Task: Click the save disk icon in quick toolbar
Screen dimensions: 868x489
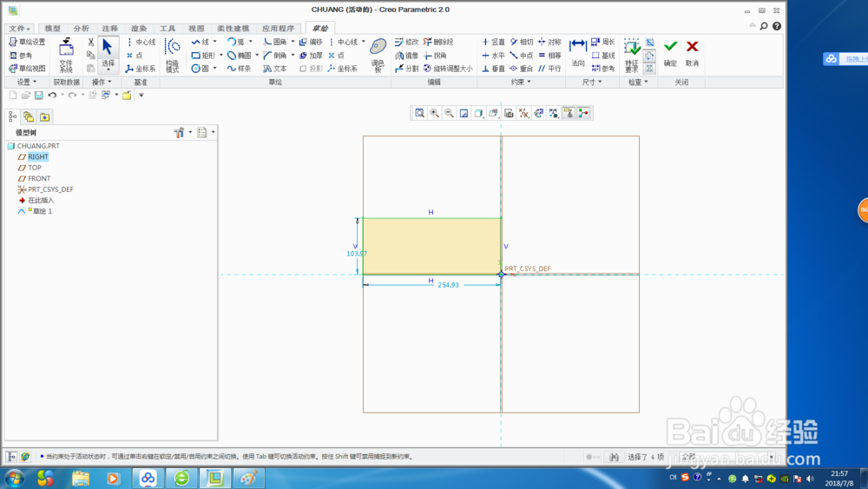Action: (39, 96)
